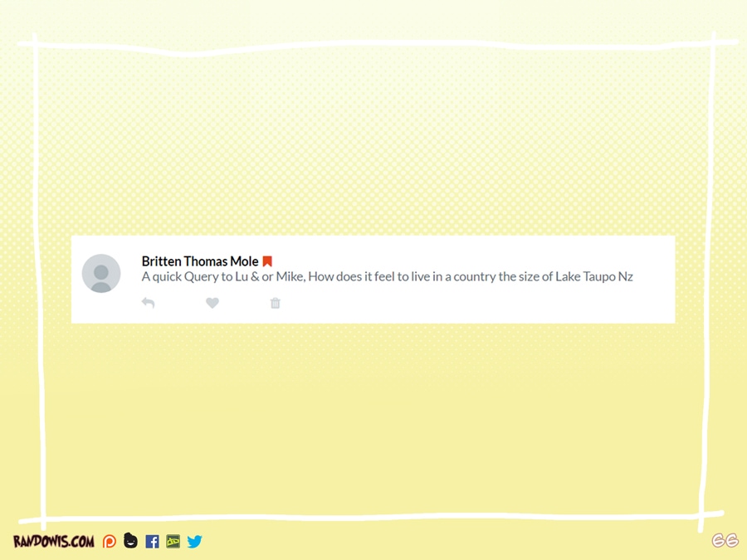Click the red bookmark badge beside the username
The width and height of the screenshot is (747, 560).
coord(267,261)
